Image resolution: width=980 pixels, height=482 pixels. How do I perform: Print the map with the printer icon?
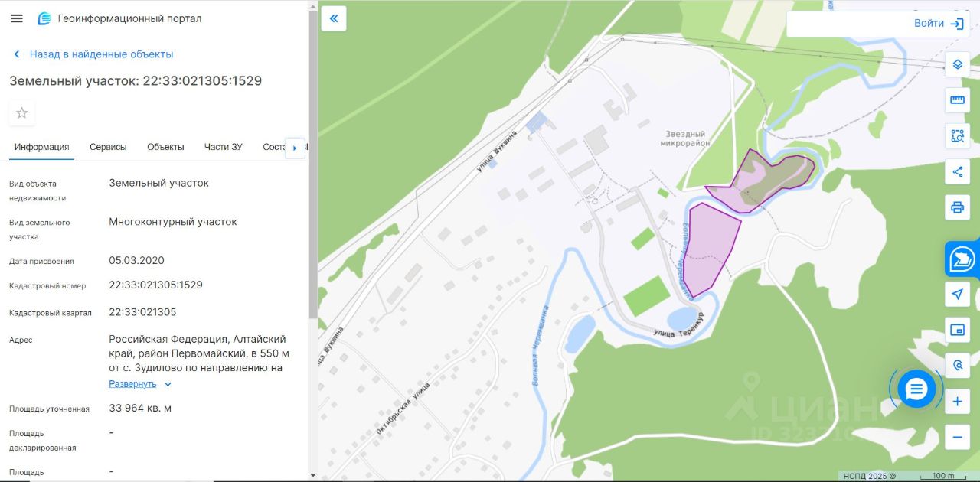957,207
